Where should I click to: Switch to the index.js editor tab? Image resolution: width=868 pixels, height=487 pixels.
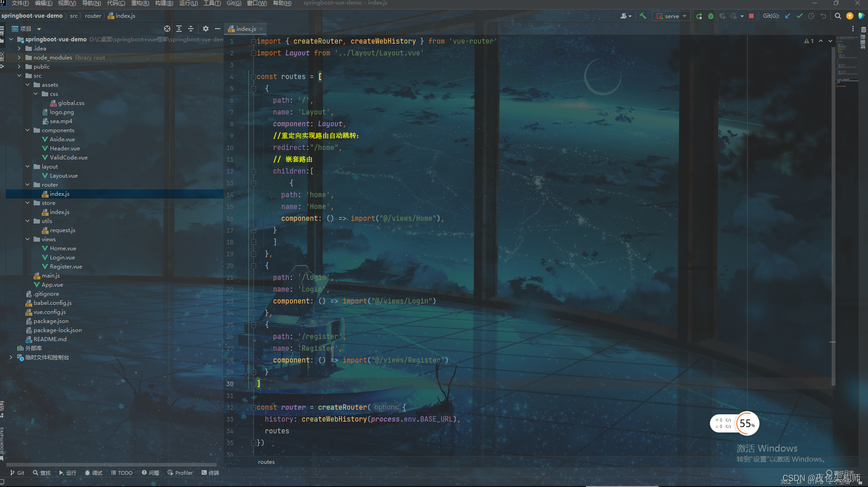(246, 29)
